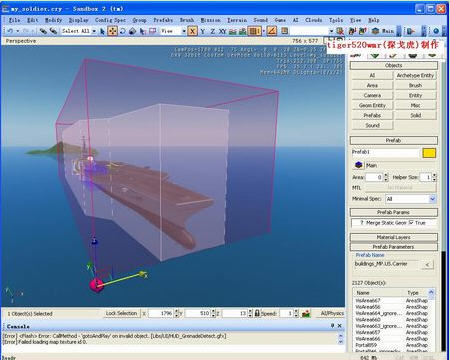Click the Archetype Entity button

[415, 76]
